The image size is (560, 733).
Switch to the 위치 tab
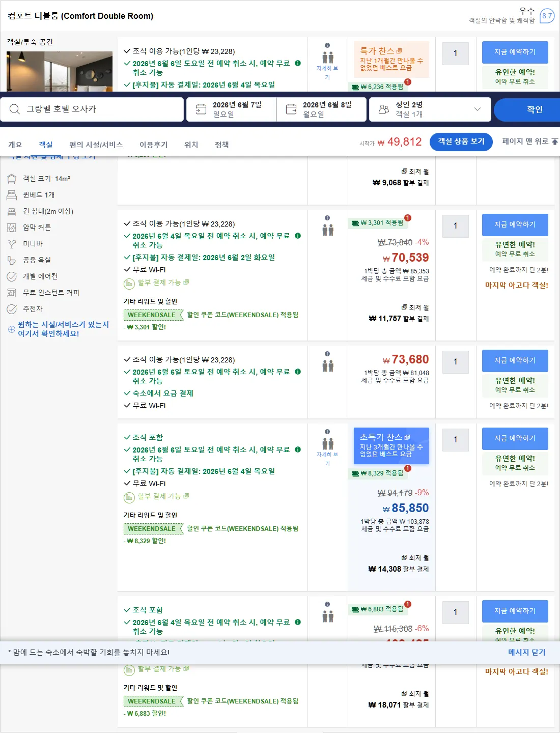[191, 145]
